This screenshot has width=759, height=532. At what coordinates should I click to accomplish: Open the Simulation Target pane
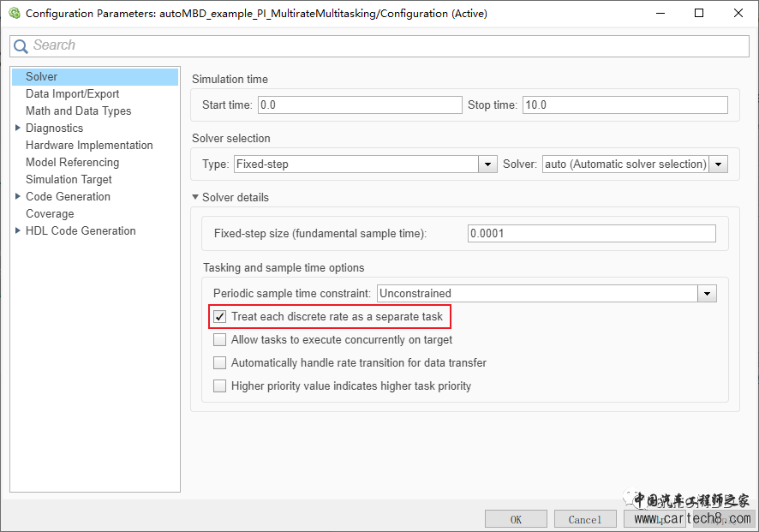tap(69, 180)
